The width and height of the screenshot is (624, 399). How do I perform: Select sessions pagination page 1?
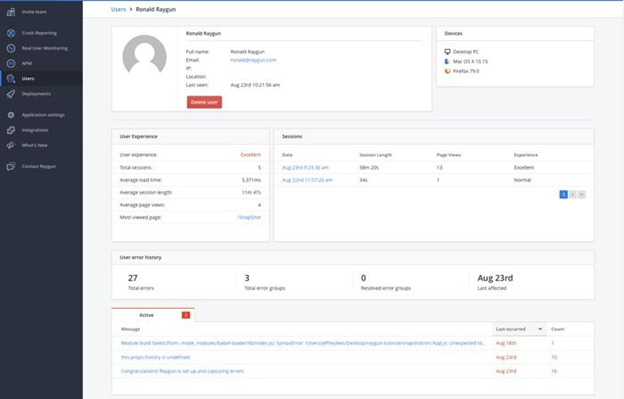coord(564,195)
